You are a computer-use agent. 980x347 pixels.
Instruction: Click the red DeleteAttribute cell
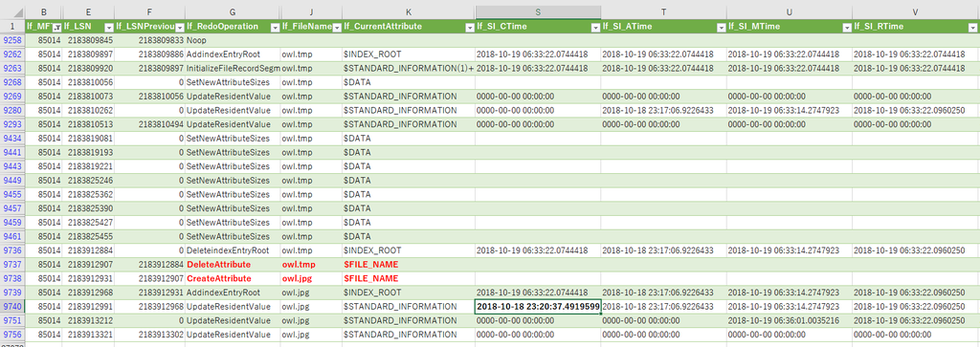234,264
